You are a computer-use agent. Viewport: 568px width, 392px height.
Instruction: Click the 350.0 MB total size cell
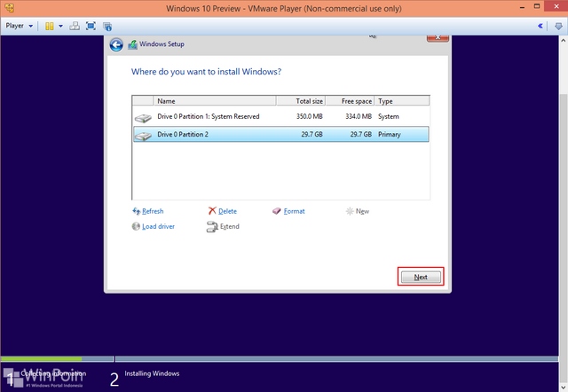(310, 116)
